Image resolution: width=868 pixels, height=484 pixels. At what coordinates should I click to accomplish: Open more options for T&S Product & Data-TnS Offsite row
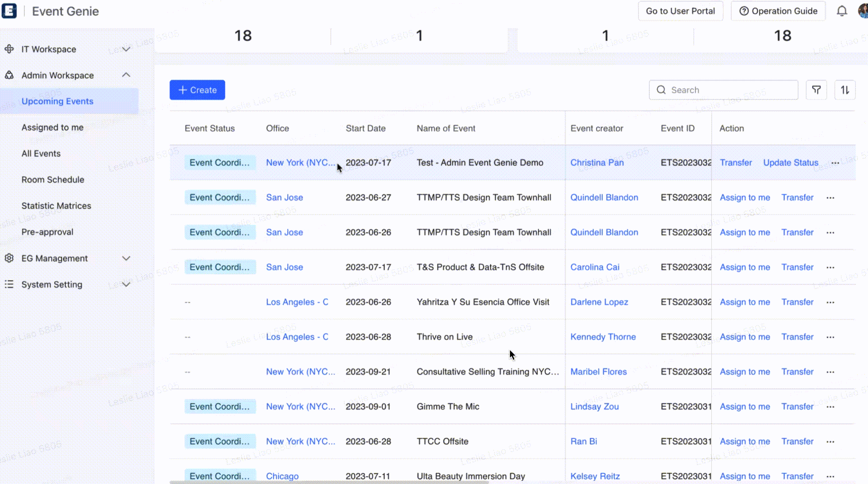point(830,267)
